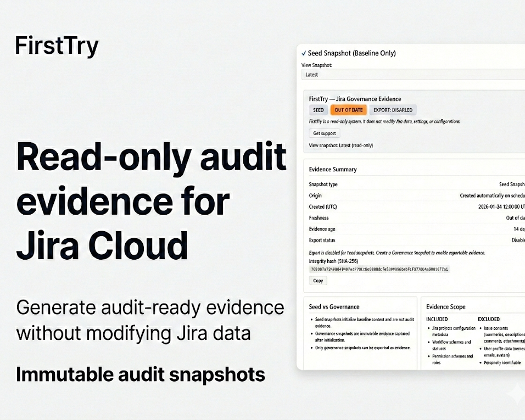Click the OUT OF DATE orange badge

click(x=349, y=110)
